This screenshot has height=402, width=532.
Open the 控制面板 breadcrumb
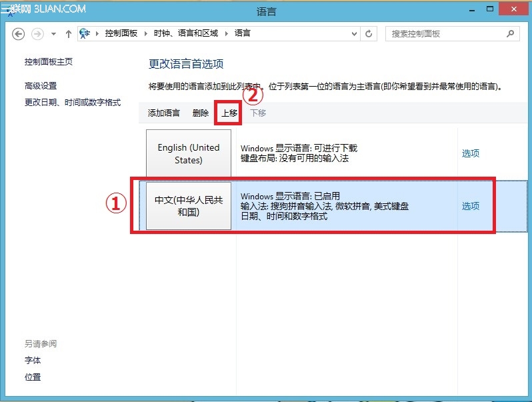[x=121, y=33]
